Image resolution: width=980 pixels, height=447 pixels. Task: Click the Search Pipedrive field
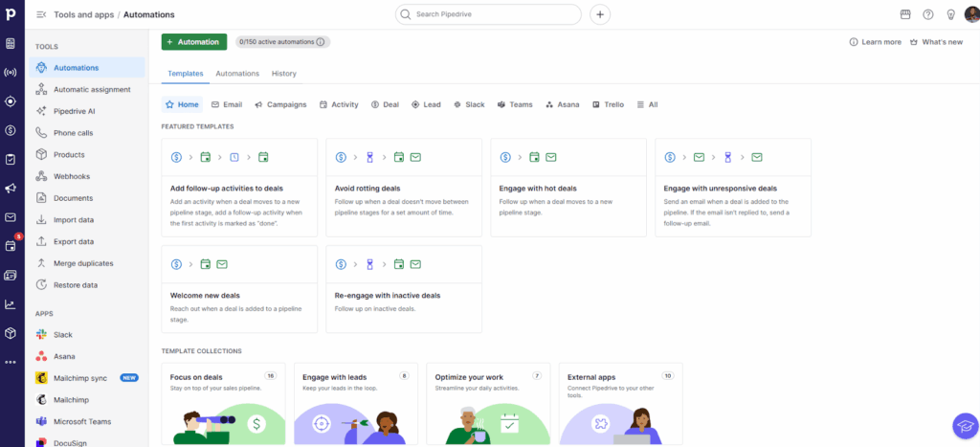tap(488, 14)
